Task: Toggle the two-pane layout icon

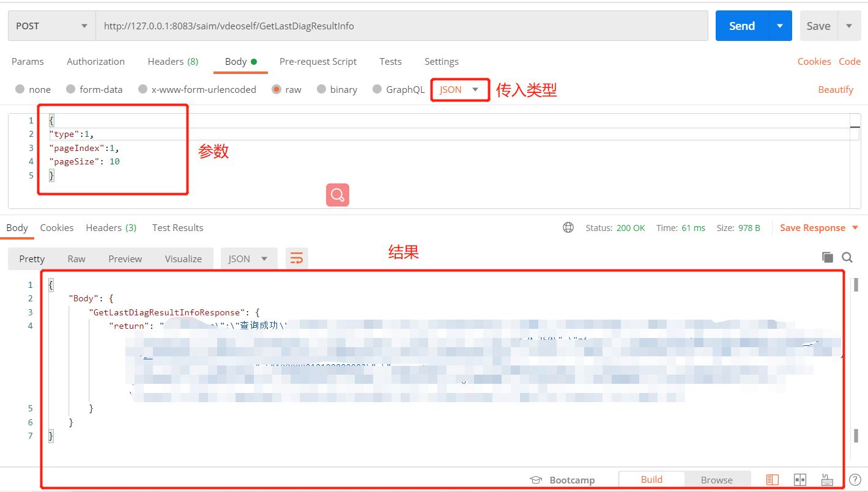Action: coord(773,479)
